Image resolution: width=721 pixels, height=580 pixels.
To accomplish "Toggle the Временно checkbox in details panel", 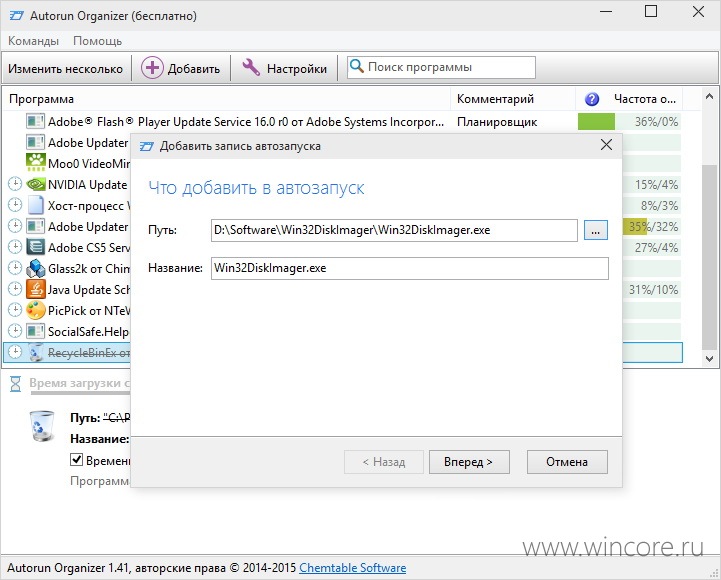I will click(x=76, y=459).
